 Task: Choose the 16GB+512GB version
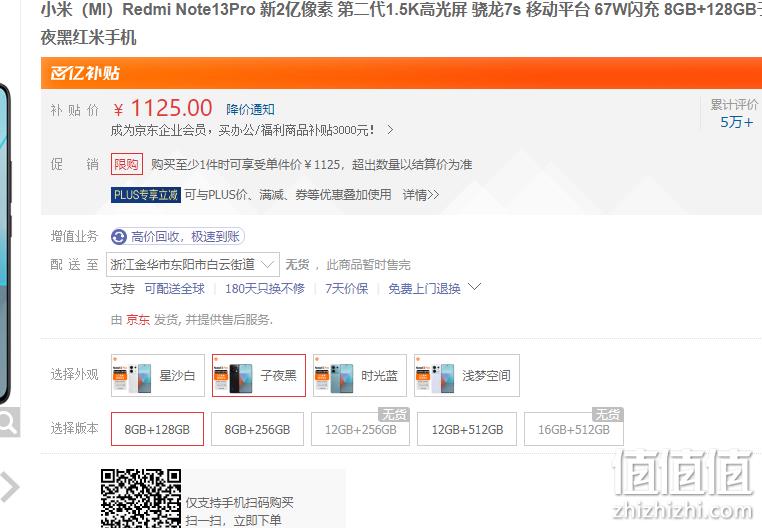[x=574, y=429]
